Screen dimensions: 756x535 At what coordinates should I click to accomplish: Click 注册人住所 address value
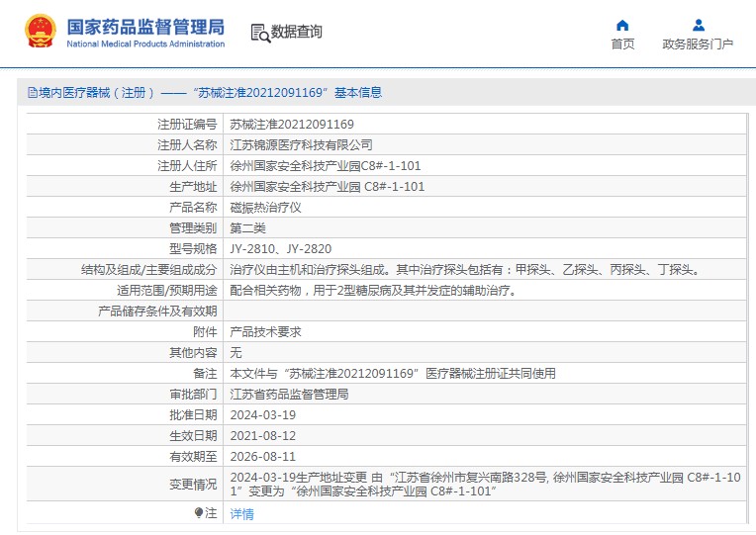[x=325, y=166]
